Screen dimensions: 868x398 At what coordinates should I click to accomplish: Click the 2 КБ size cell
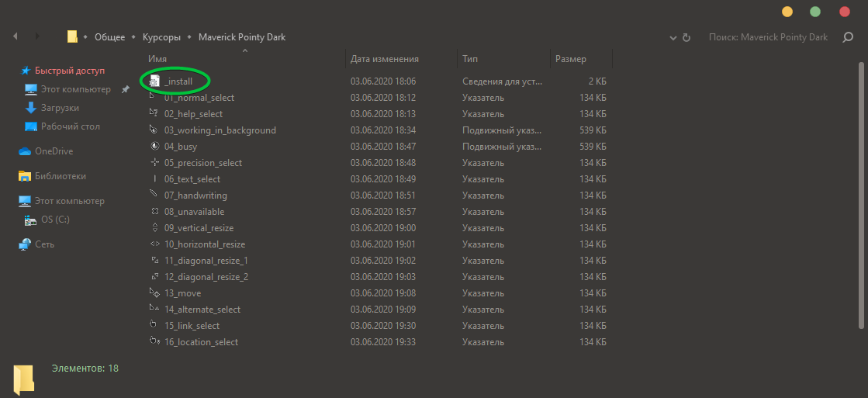point(597,81)
